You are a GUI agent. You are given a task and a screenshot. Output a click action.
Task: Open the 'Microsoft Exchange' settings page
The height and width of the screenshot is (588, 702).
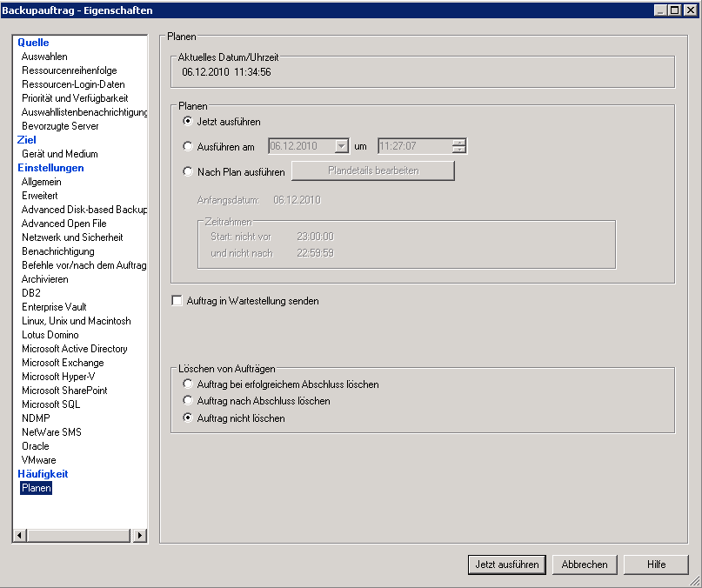point(63,363)
